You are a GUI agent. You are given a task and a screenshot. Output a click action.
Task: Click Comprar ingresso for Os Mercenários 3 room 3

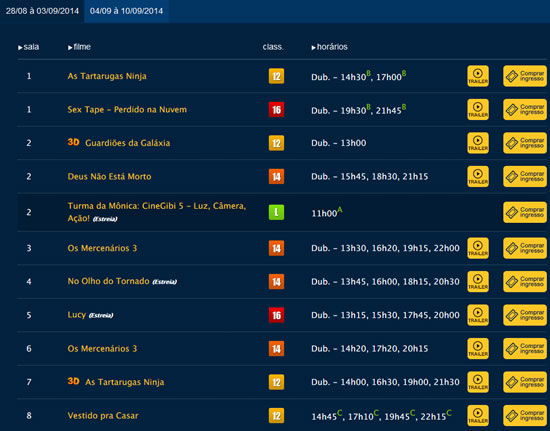pyautogui.click(x=525, y=248)
